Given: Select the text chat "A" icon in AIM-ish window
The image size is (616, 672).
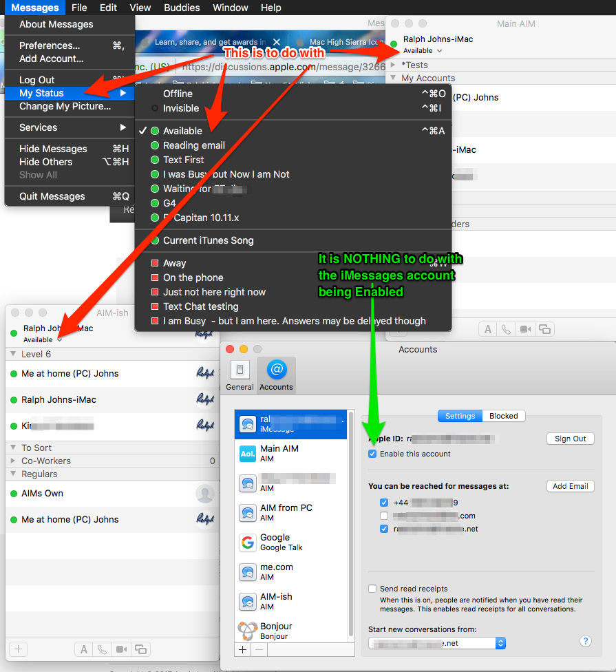Looking at the screenshot, I should [83, 649].
